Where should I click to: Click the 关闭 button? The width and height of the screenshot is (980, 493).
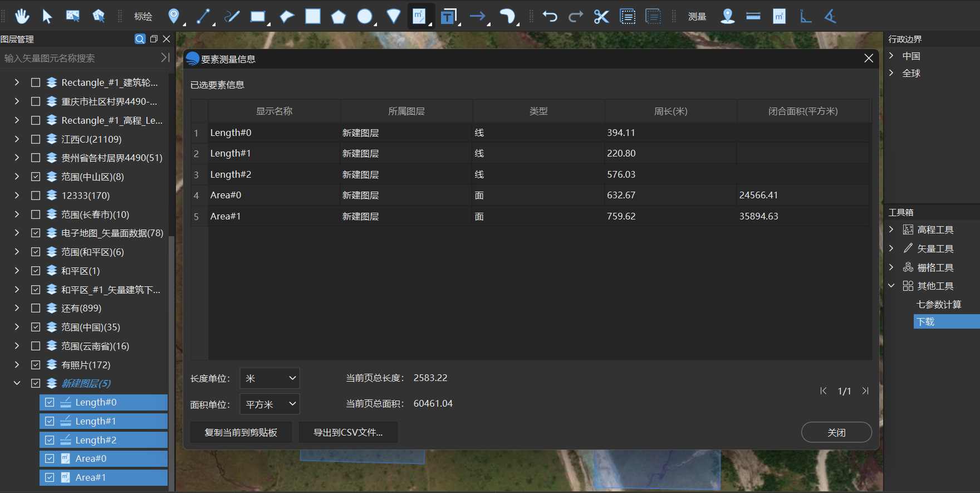[836, 432]
